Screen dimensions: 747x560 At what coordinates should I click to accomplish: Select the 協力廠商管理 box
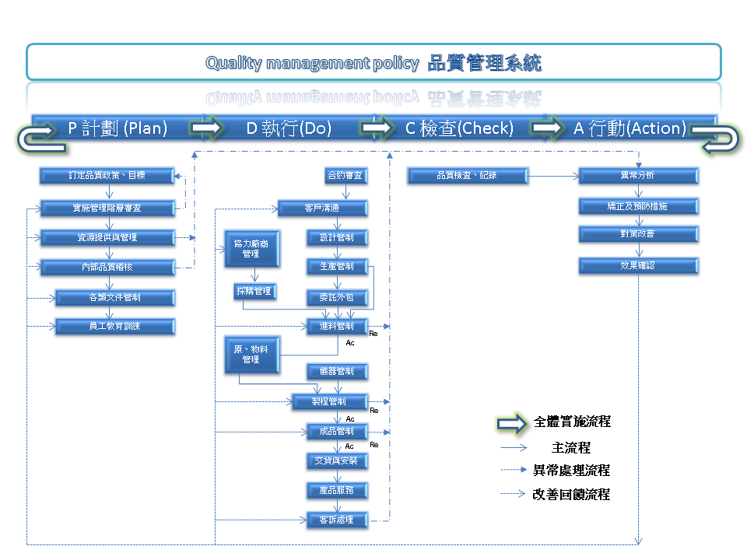click(251, 249)
